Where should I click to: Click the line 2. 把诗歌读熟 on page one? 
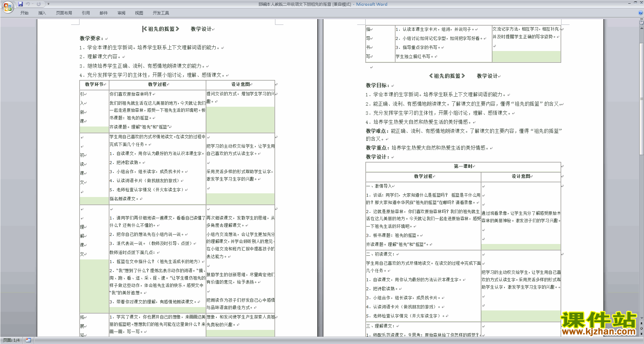125,163
